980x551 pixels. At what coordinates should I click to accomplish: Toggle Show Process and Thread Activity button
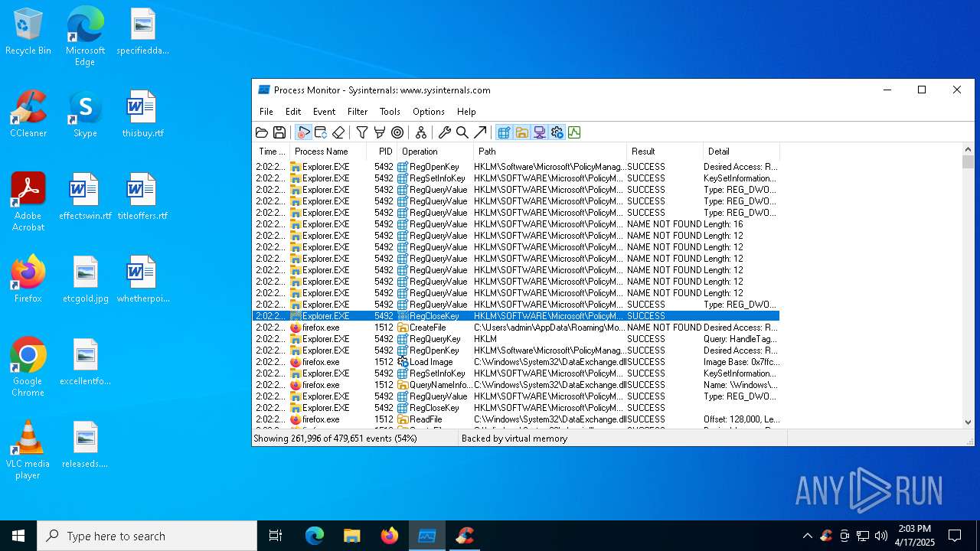[x=557, y=132]
